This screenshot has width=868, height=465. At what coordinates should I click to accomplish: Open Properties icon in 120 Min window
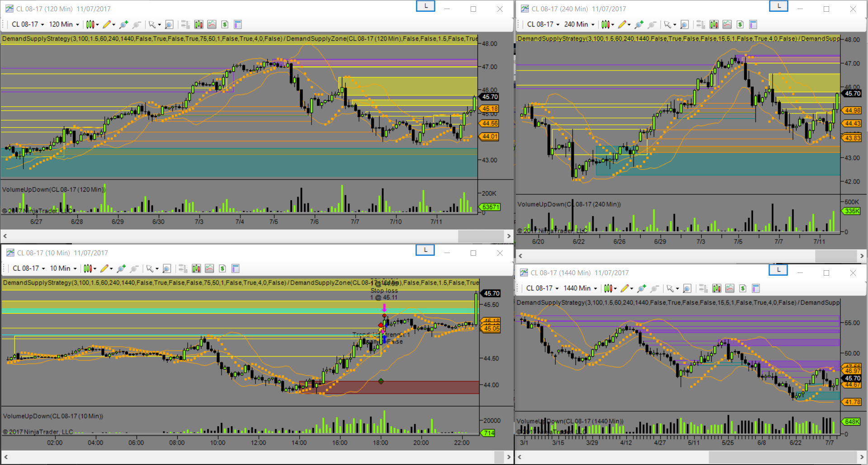238,24
